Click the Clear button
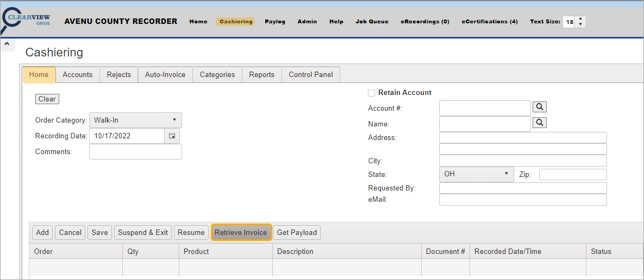Image resolution: width=644 pixels, height=280 pixels. [x=47, y=99]
